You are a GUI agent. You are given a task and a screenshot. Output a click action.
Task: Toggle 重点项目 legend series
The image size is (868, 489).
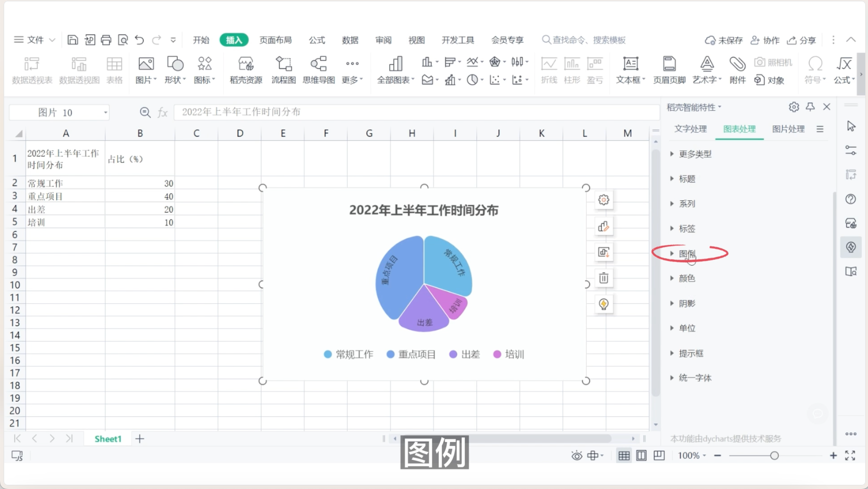411,355
